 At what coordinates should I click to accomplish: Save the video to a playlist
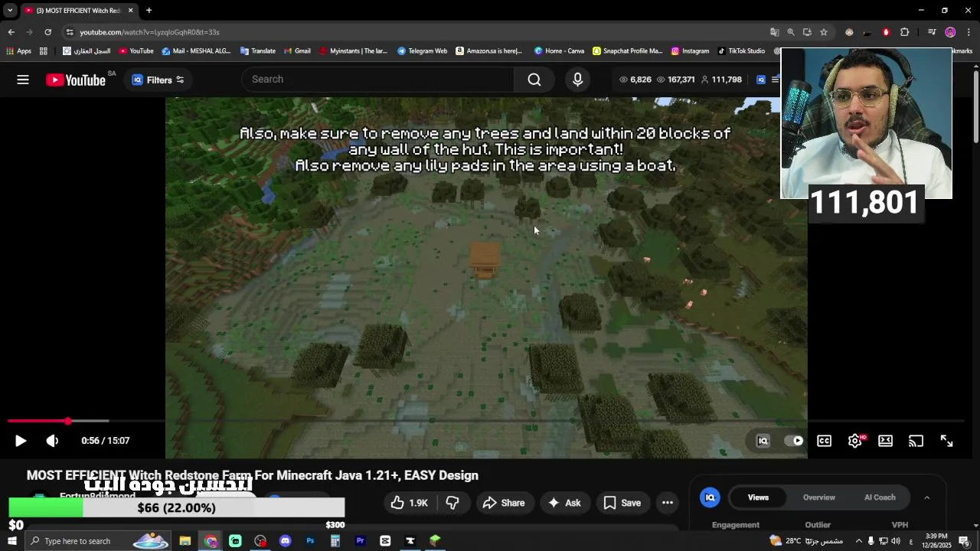622,503
